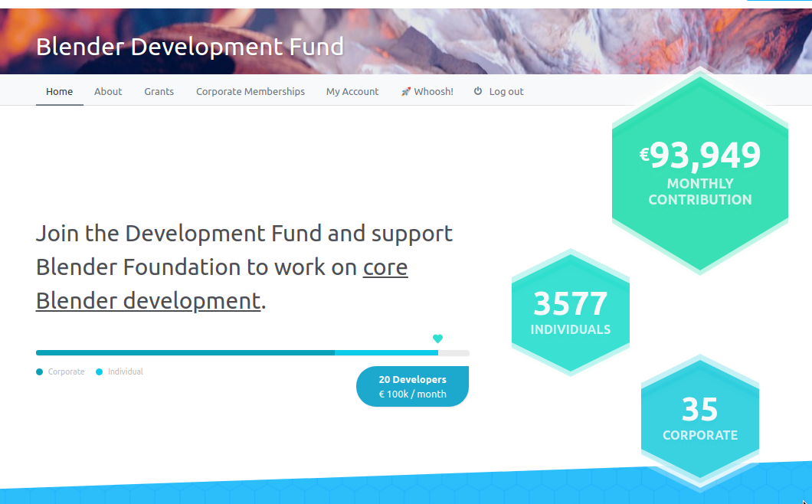Click the Individual segment of the progress bar
Viewport: 812px width, 504px height.
point(385,352)
